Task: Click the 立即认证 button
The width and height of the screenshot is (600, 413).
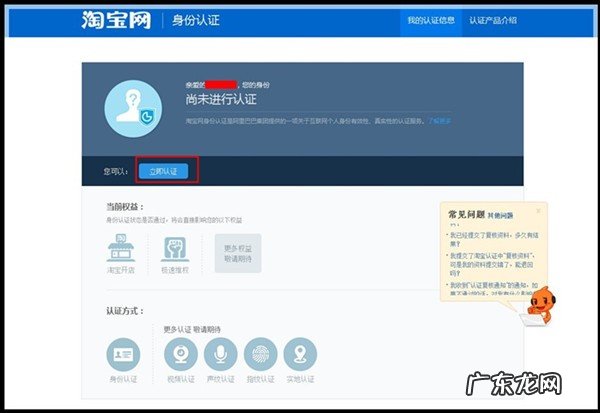Action: [x=163, y=171]
